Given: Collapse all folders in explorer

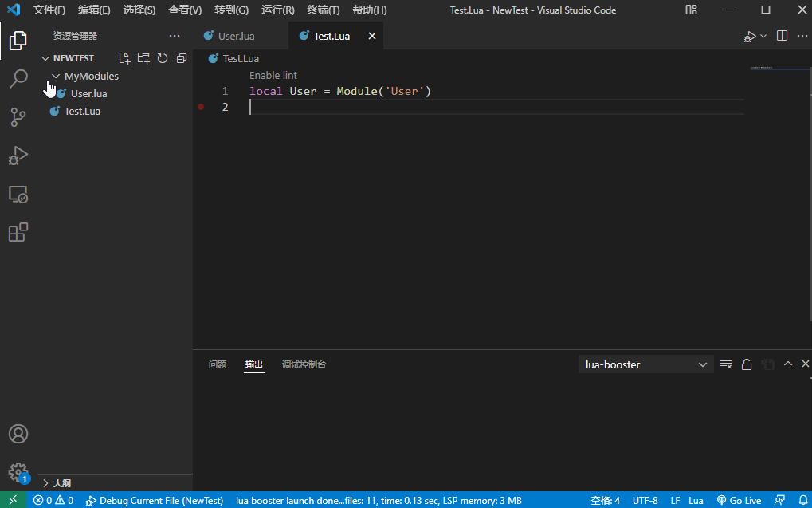Looking at the screenshot, I should point(181,58).
